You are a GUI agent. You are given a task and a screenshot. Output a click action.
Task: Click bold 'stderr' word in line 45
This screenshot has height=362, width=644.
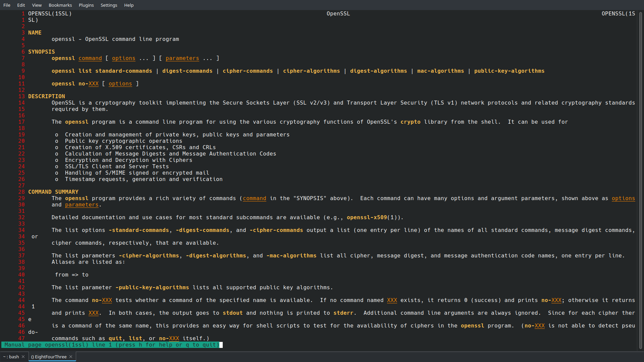(343, 313)
